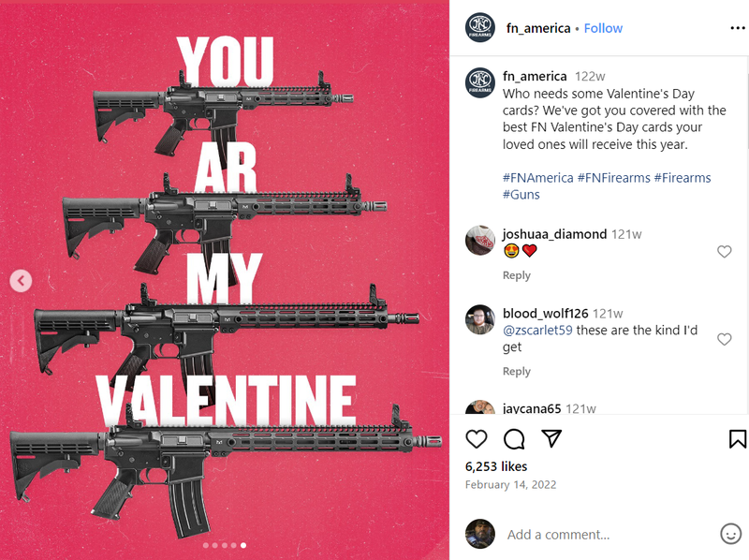View the 6,253 likes list
The height and width of the screenshot is (560, 749).
[496, 466]
